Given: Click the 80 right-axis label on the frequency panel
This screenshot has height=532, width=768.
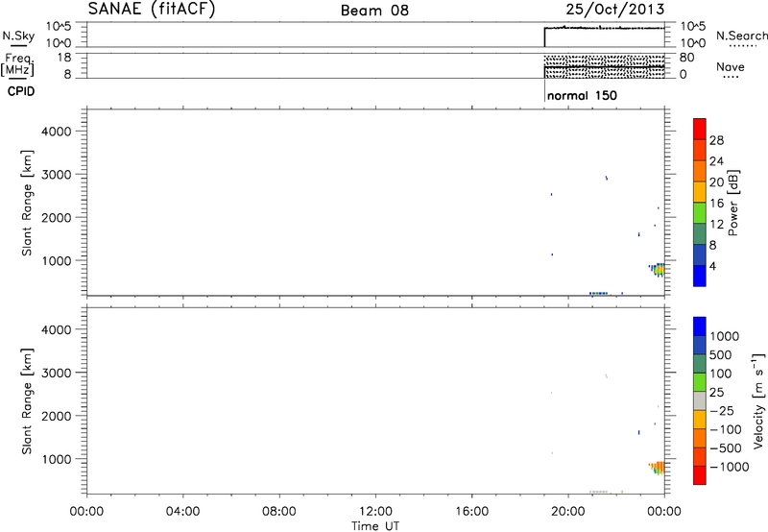Looking at the screenshot, I should 686,58.
